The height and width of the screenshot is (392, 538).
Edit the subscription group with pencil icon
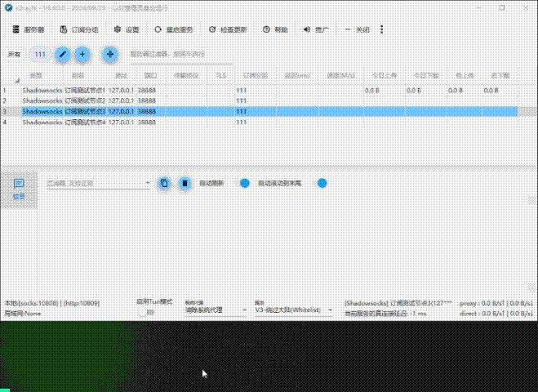pyautogui.click(x=62, y=54)
